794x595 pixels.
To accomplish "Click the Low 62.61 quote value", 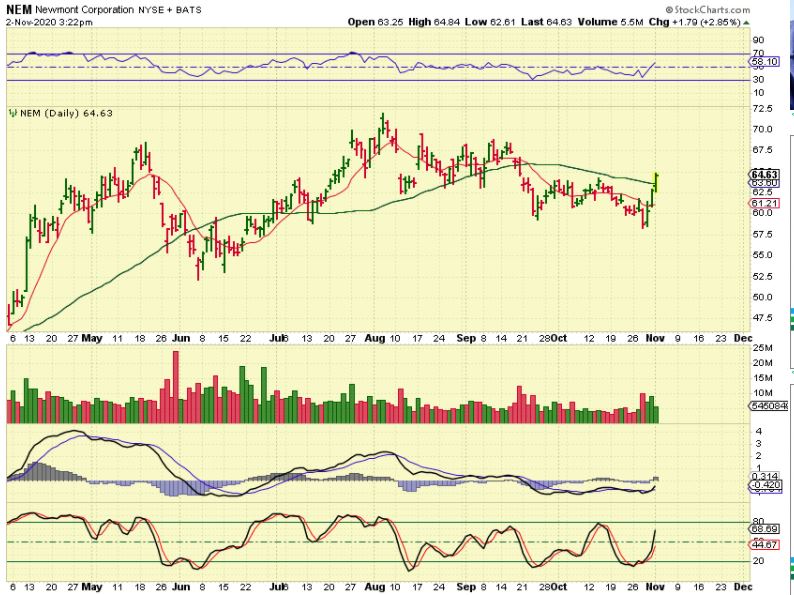I will (x=490, y=22).
